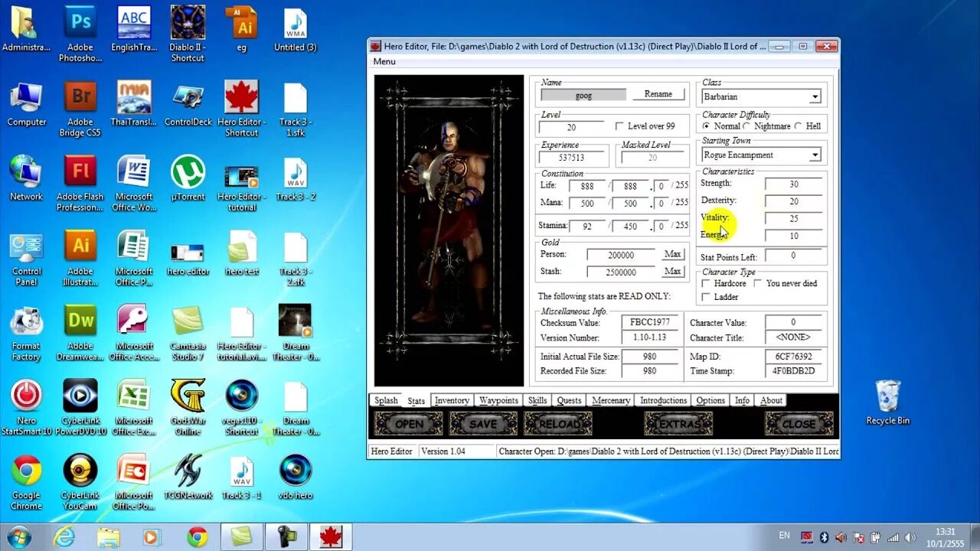Click the Dexterity value field
This screenshot has width=980, height=551.
[x=793, y=201]
